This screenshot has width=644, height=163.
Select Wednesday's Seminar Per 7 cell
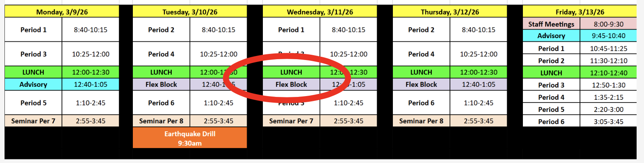291,121
